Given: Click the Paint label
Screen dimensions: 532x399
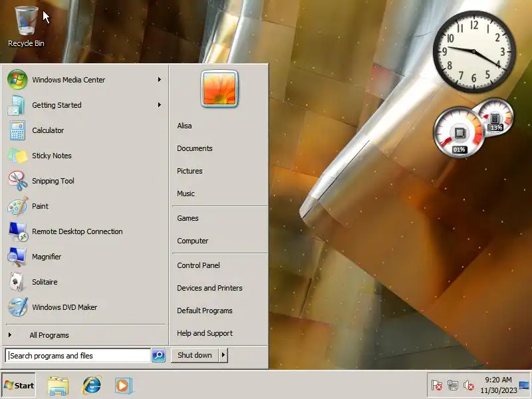Looking at the screenshot, I should pos(41,206).
